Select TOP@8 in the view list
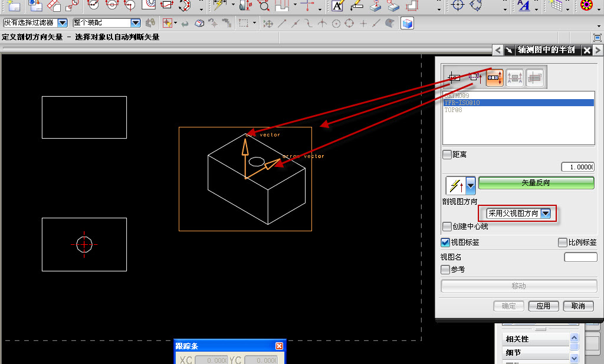 pyautogui.click(x=519, y=110)
